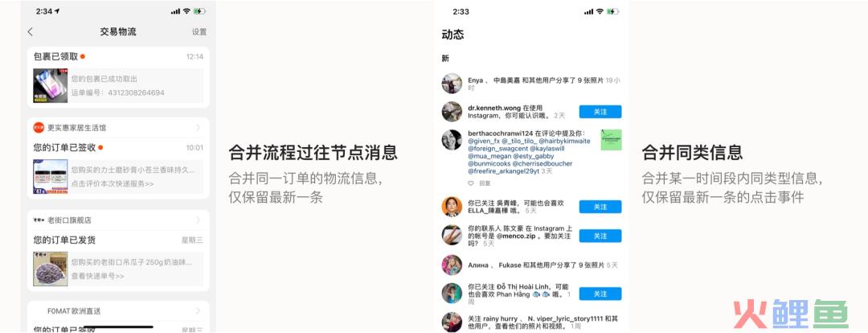Tap 点击评价本次快递服务 link
The width and height of the screenshot is (868, 333).
point(113,183)
